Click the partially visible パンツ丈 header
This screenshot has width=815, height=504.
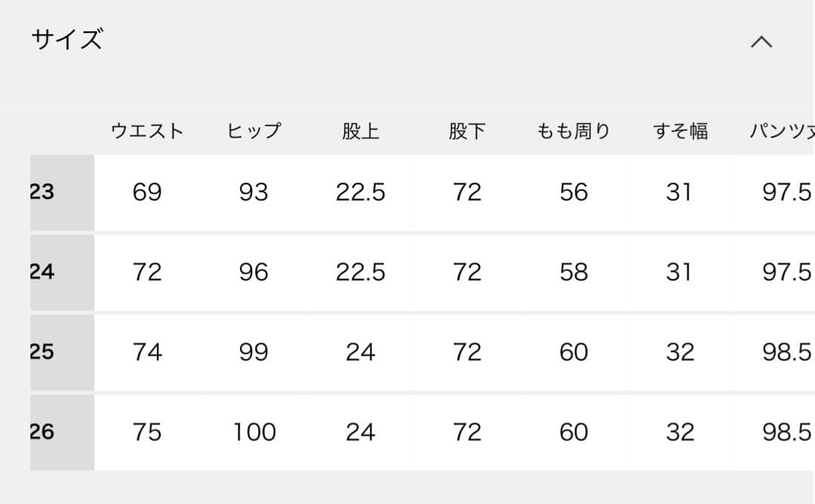[x=782, y=131]
